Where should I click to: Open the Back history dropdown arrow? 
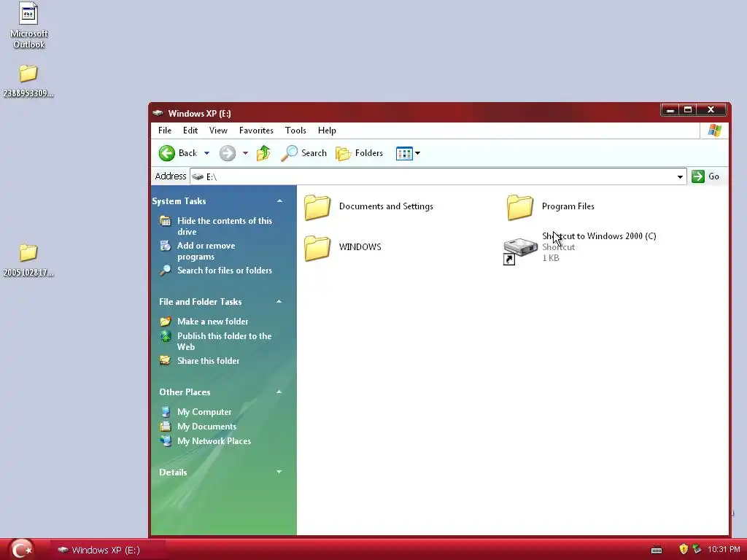point(206,153)
